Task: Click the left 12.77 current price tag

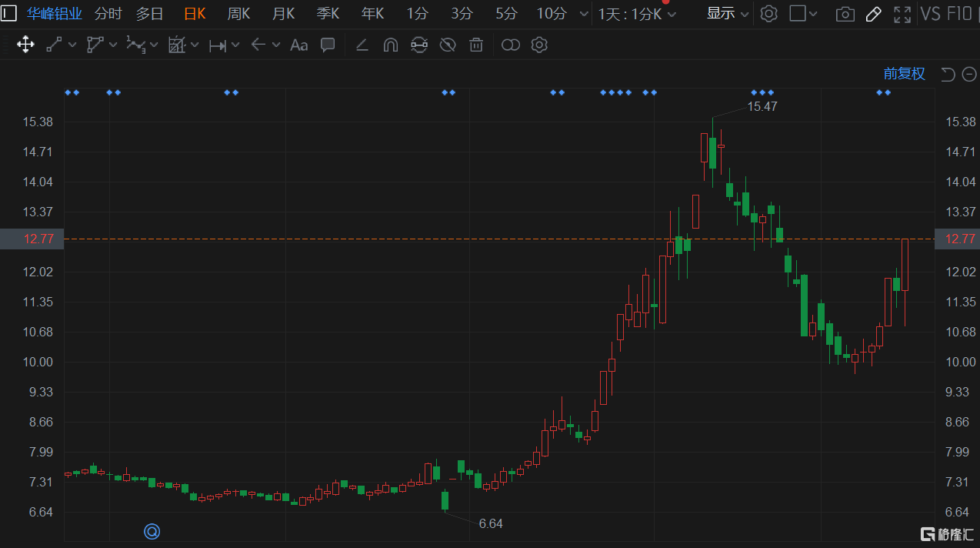Action: pos(32,239)
